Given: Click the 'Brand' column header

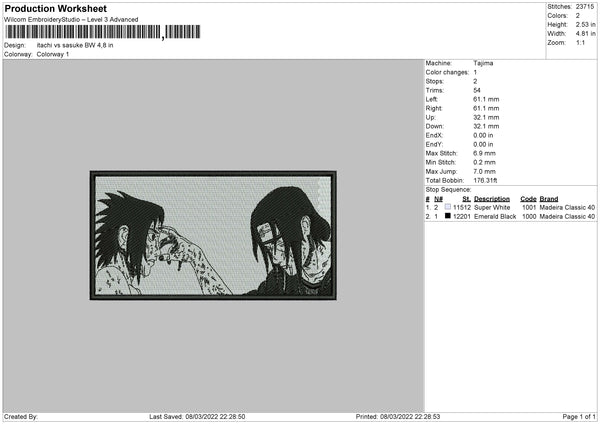Looking at the screenshot, I should coord(549,199).
